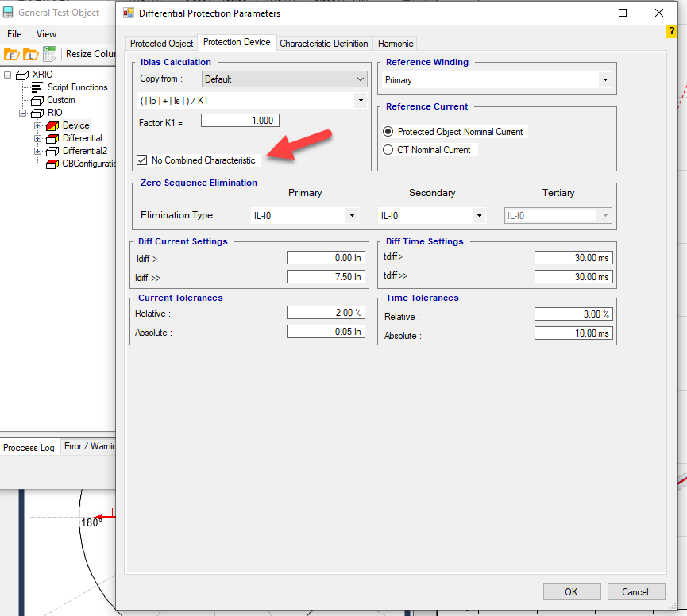Click the Idiff >> value field
The image size is (687, 616).
(x=325, y=277)
